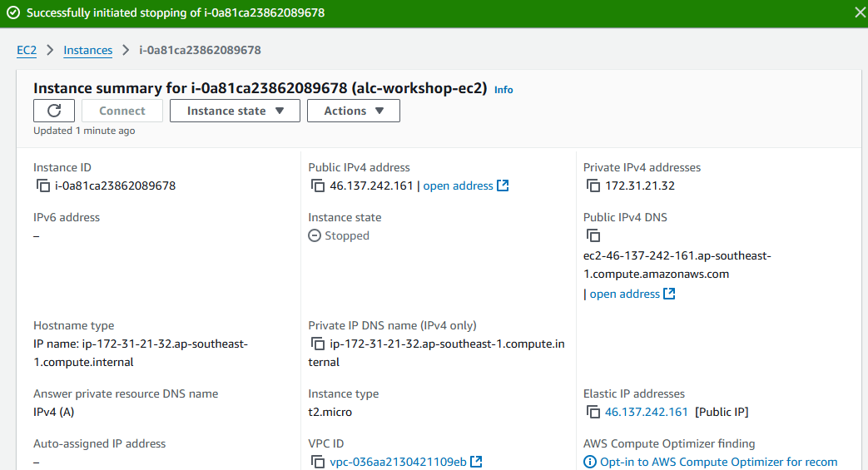Open Elastic IP 46.137.242.161 link
Viewport: 868px width, 470px height.
pos(646,413)
